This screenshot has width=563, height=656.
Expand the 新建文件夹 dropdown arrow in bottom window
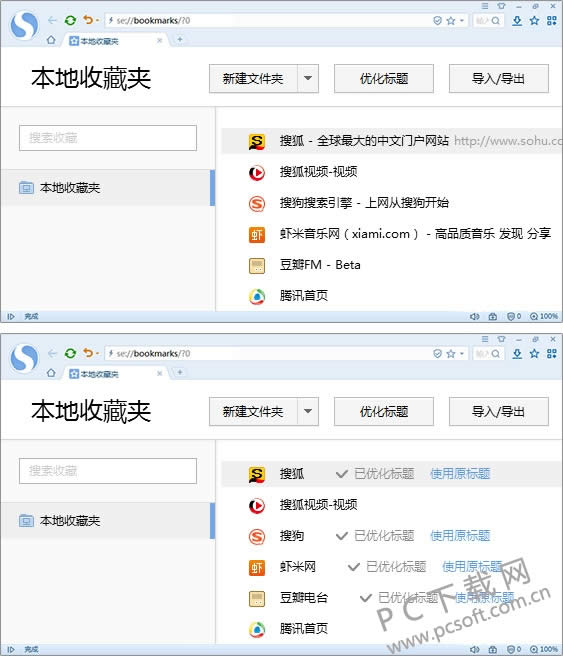point(308,411)
